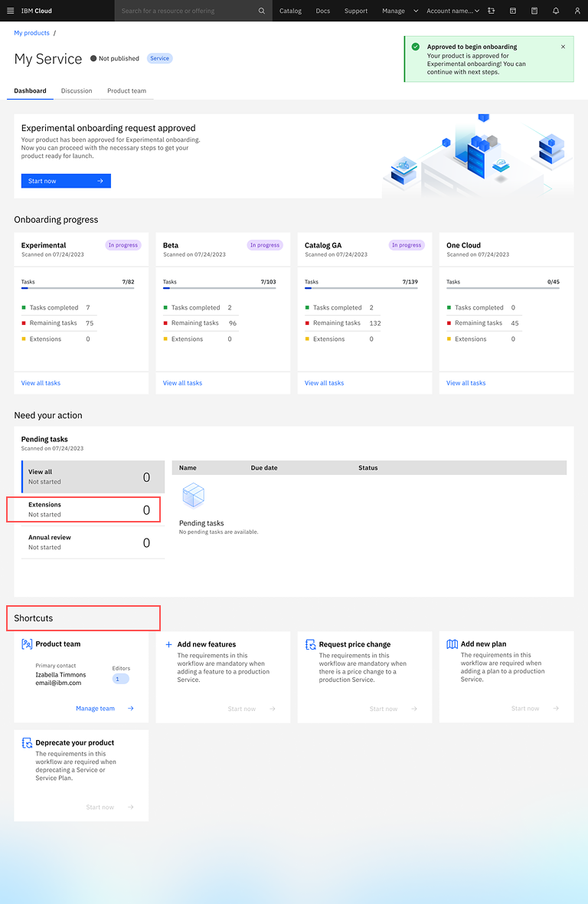Select the Extensions pending tasks filter
588x904 pixels.
(93, 509)
